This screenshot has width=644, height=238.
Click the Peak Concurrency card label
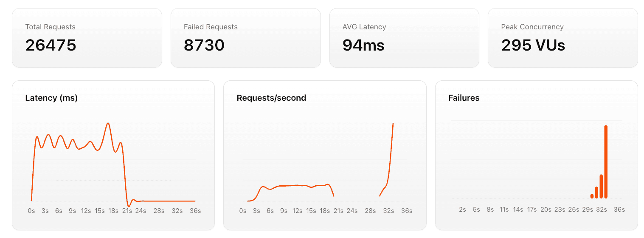(x=532, y=27)
